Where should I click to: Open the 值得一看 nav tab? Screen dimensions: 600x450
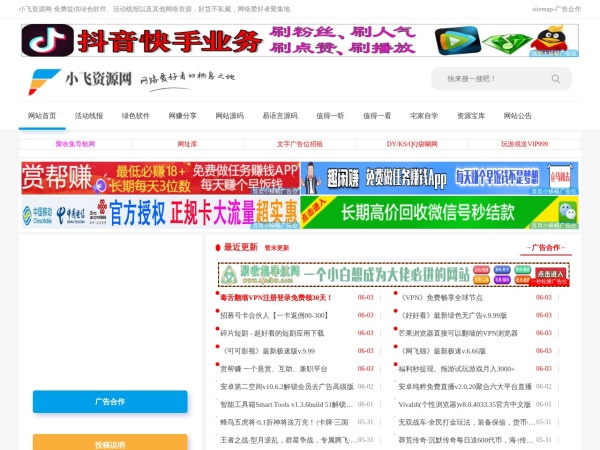click(x=377, y=116)
